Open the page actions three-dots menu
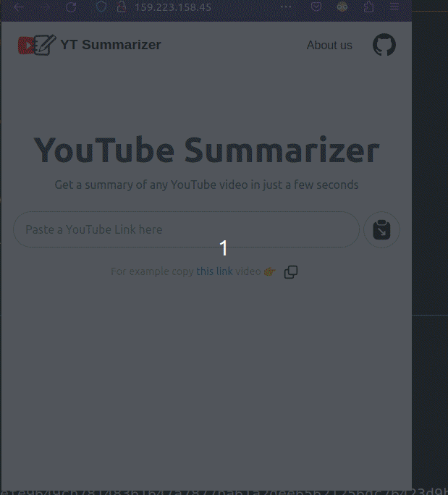This screenshot has width=448, height=495. 286,7
